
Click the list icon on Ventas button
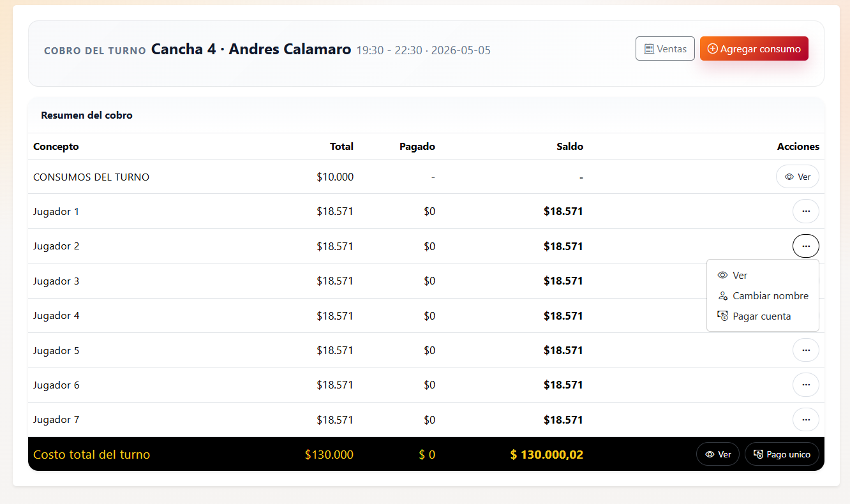[649, 48]
